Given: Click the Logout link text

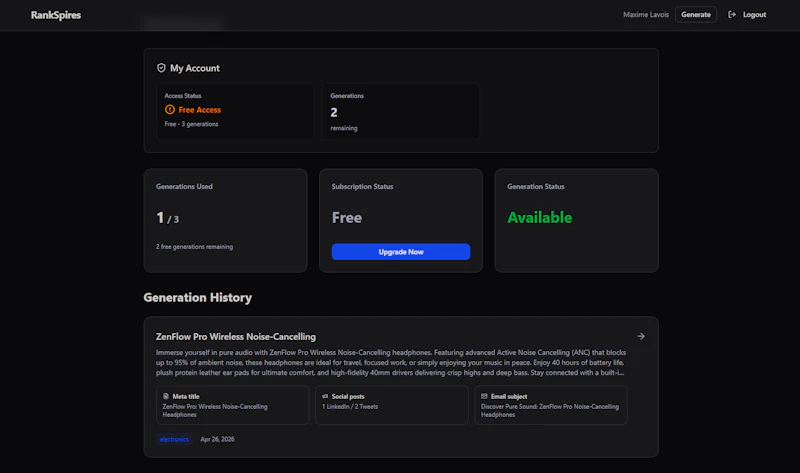Looking at the screenshot, I should (754, 14).
